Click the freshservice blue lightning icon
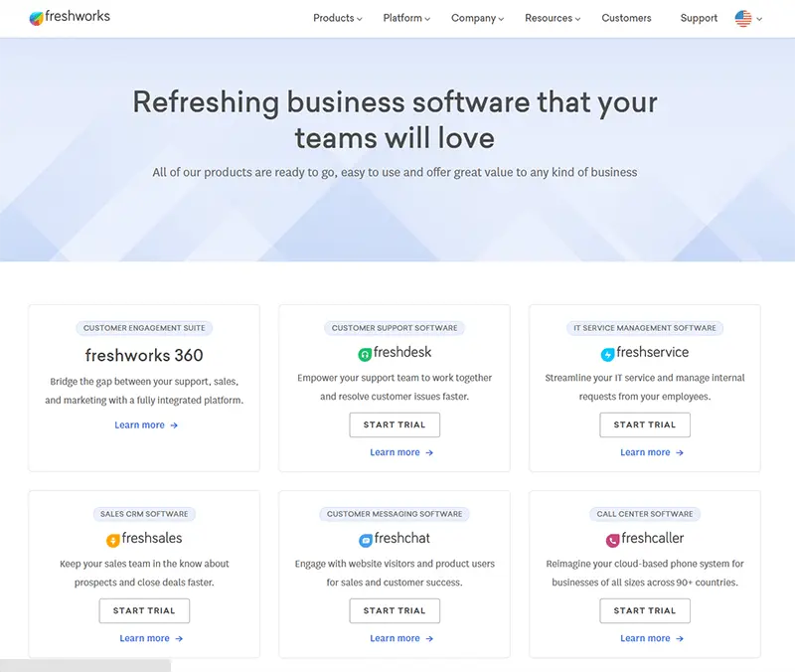 pyautogui.click(x=607, y=355)
